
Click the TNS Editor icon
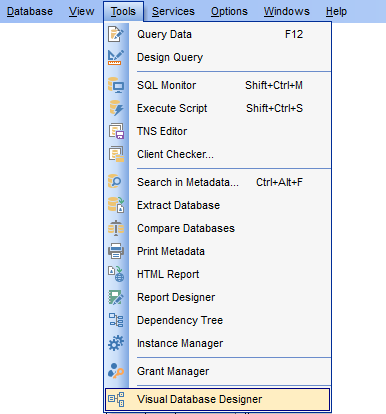[x=116, y=131]
